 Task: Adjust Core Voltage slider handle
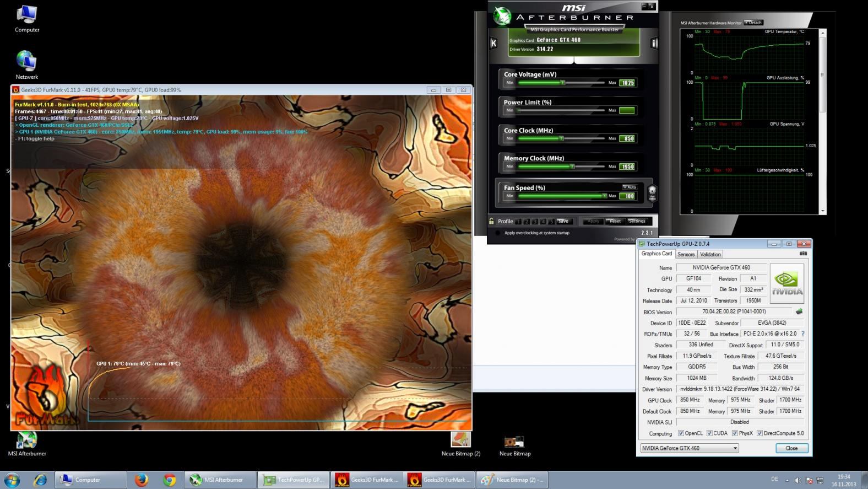562,83
